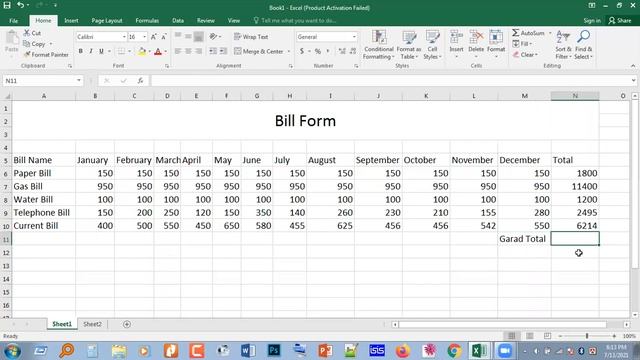Open the File tab
640x360 pixels.
click(x=13, y=20)
